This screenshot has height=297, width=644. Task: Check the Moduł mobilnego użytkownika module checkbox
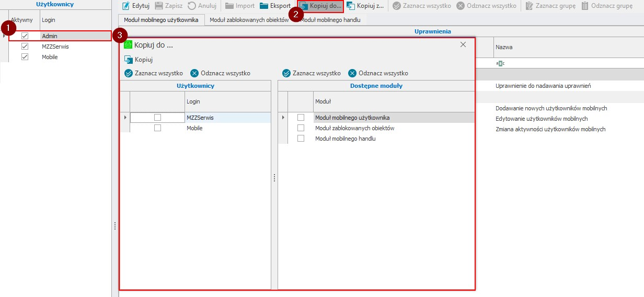[301, 118]
